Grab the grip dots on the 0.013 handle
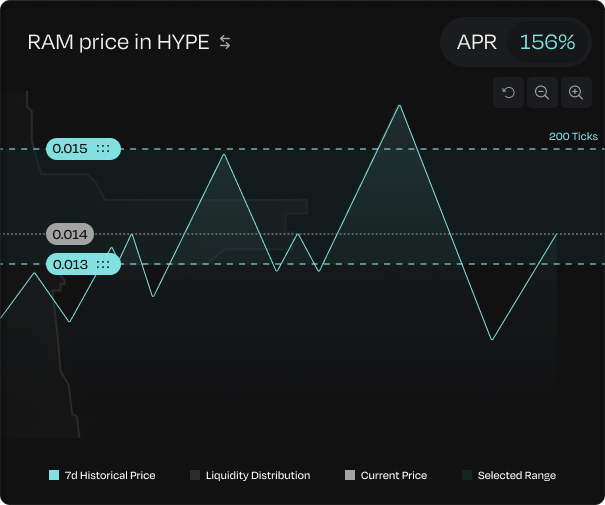 tap(103, 264)
